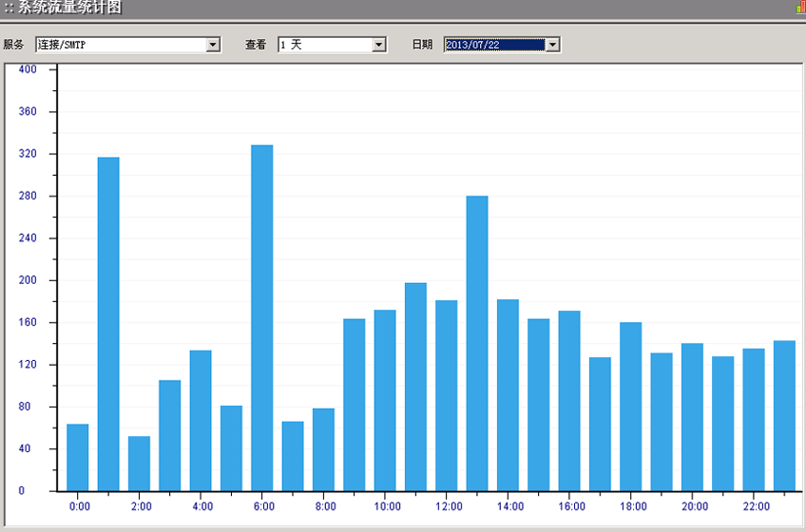Click the bar above the 0:00 label

(78, 458)
